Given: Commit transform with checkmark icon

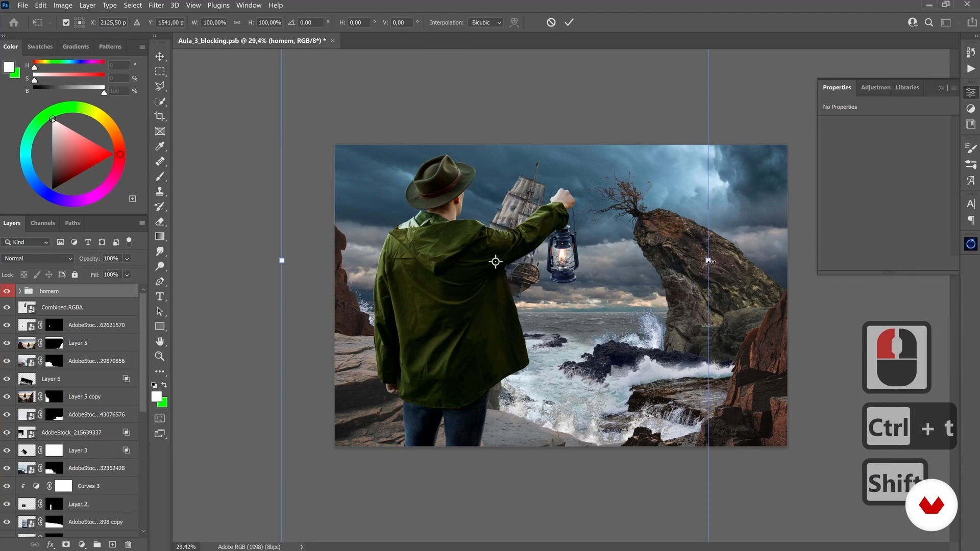Looking at the screenshot, I should (x=569, y=22).
